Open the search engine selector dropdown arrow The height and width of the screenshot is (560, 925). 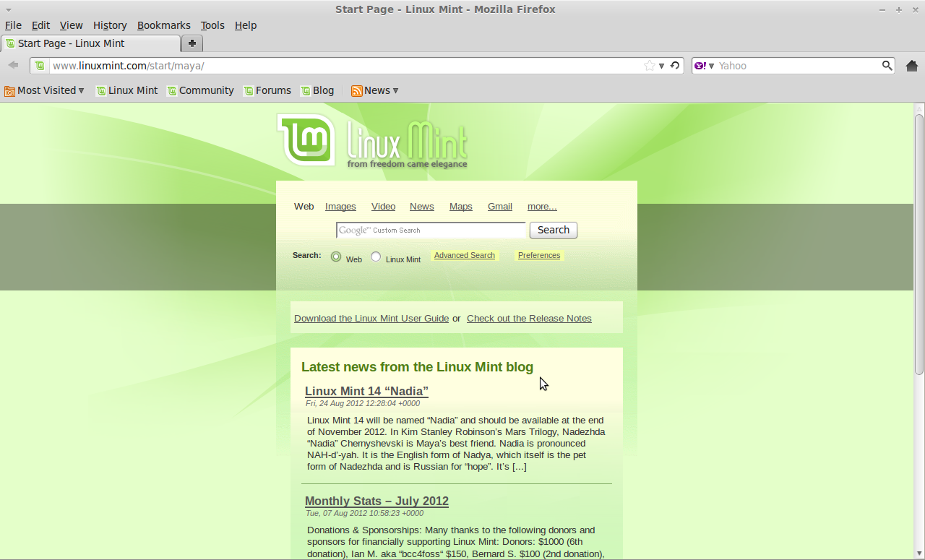711,66
